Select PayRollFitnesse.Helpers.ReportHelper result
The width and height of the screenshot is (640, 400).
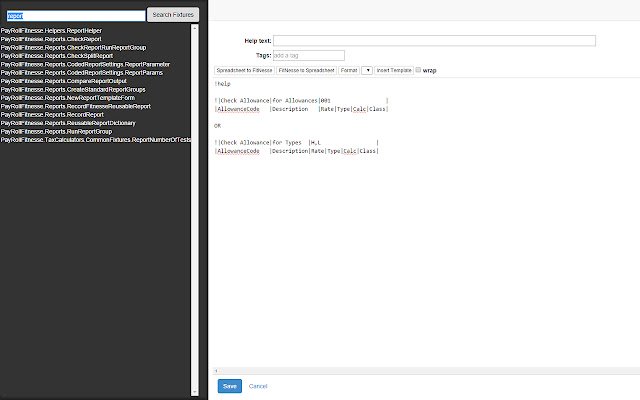[51, 31]
